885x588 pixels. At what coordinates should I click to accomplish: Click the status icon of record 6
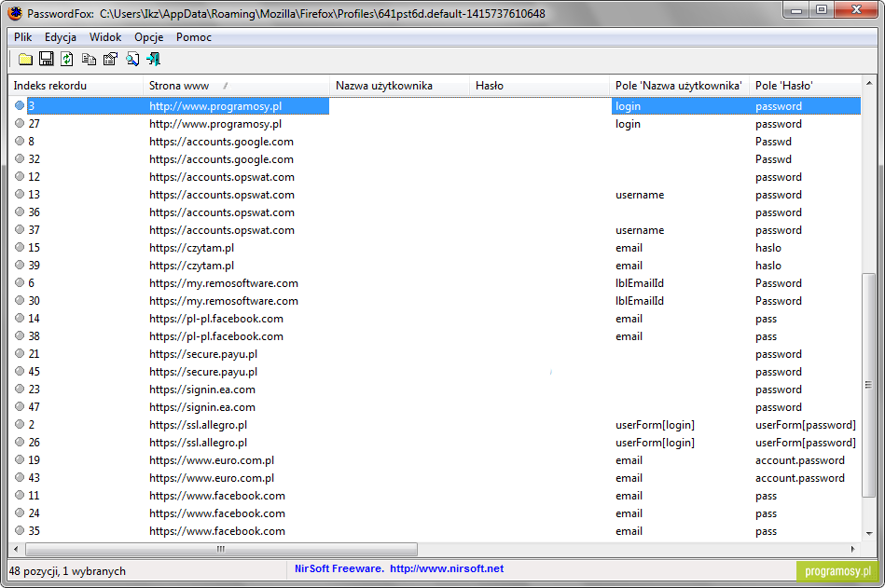tap(20, 282)
